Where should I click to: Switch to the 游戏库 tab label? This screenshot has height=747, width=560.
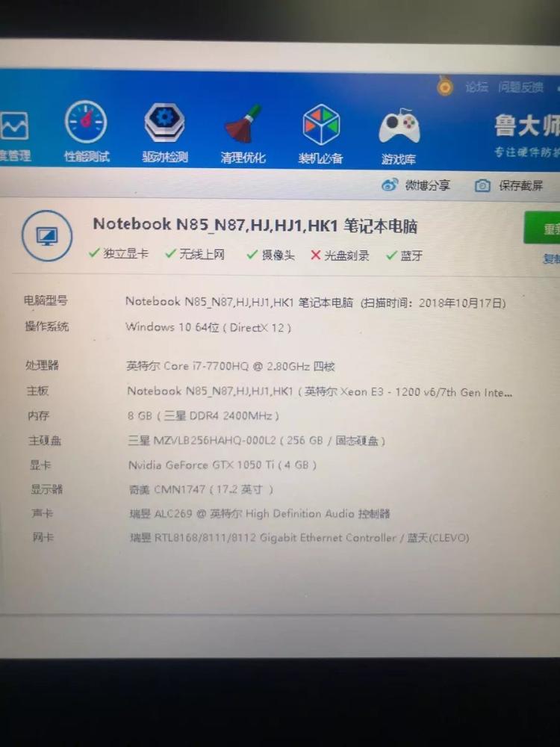(x=398, y=158)
